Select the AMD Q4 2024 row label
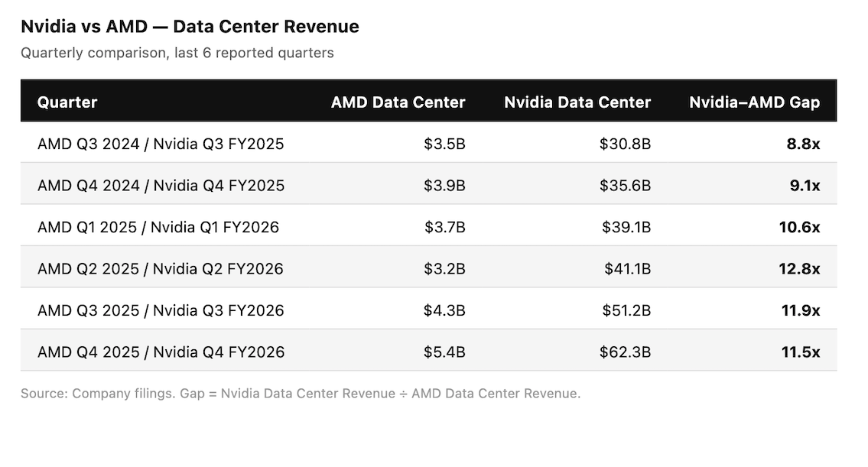The height and width of the screenshot is (467, 868). point(161,186)
